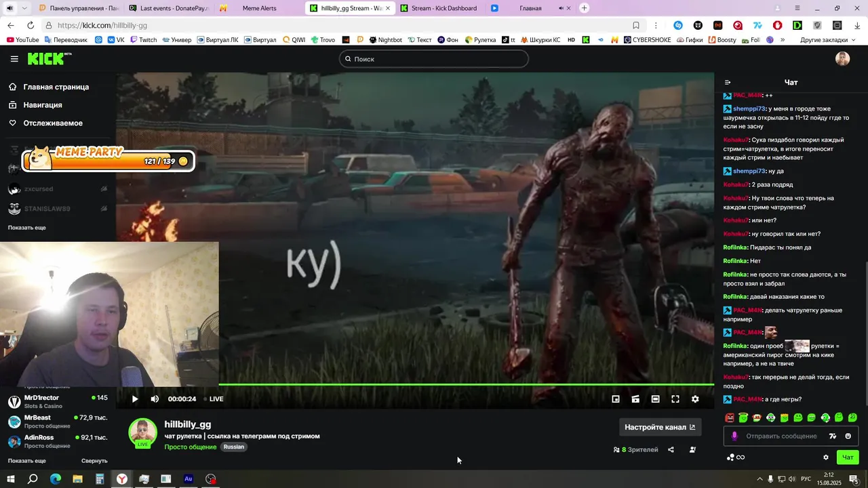
Task: Switch to Meme Alerts tab
Action: pyautogui.click(x=258, y=8)
